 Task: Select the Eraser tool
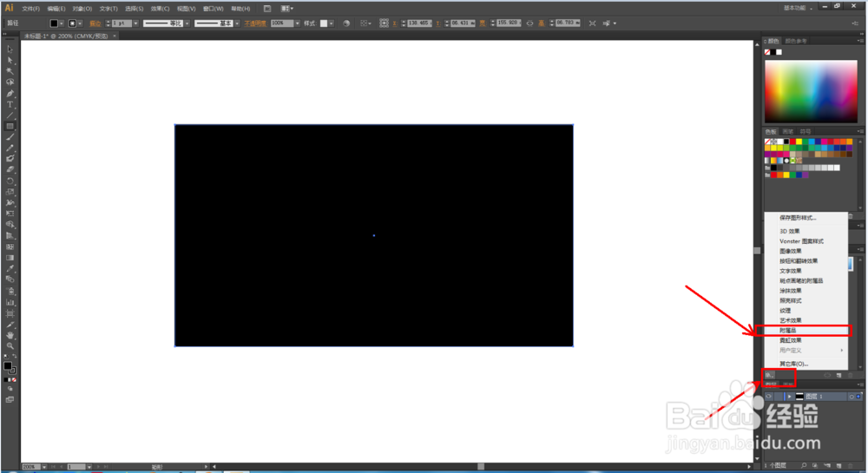tap(10, 170)
